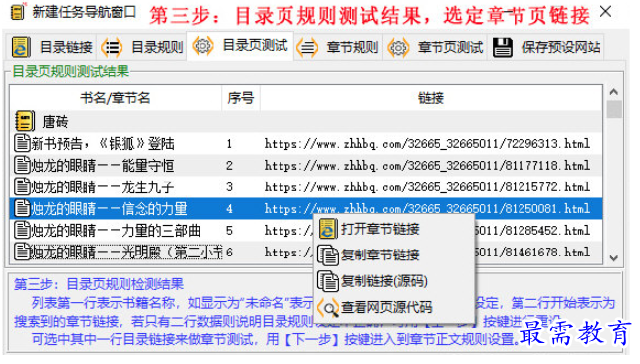This screenshot has height=364, width=640.
Task: Click document icon of 力量的三部曲 chapter row
Action: (x=22, y=230)
